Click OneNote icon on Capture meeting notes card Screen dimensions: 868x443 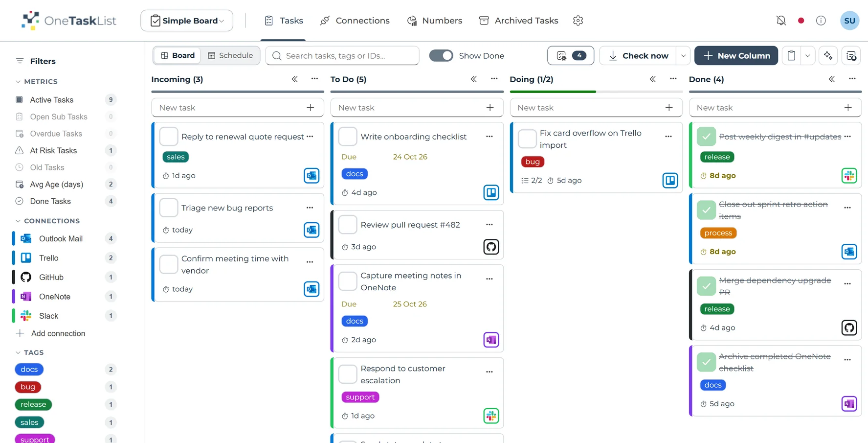[491, 340]
